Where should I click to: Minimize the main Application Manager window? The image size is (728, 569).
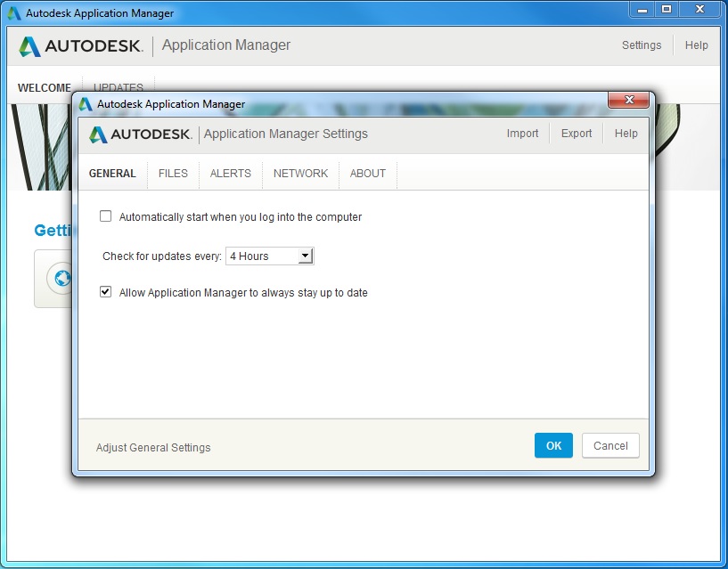pyautogui.click(x=642, y=10)
